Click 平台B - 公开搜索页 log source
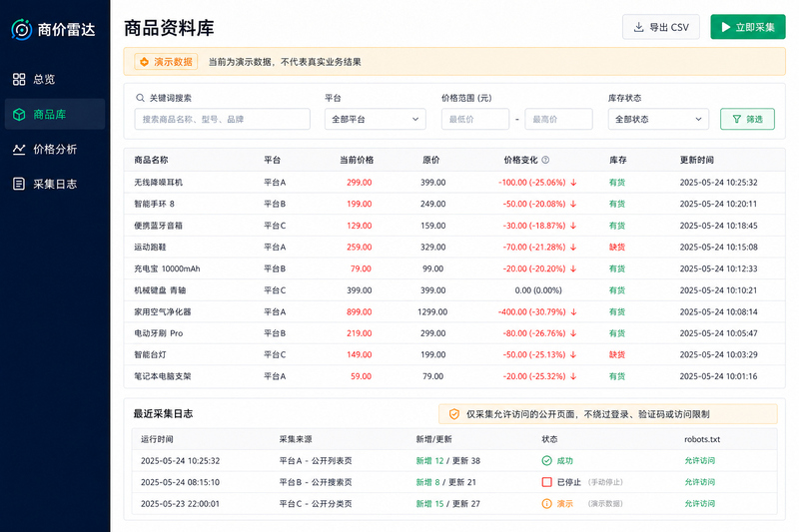This screenshot has width=799, height=532. tap(316, 482)
